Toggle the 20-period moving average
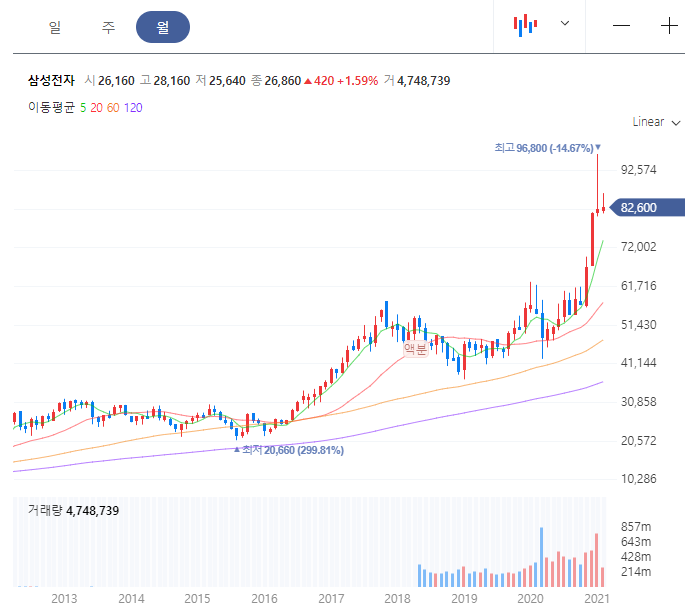This screenshot has height=613, width=685. click(97, 107)
